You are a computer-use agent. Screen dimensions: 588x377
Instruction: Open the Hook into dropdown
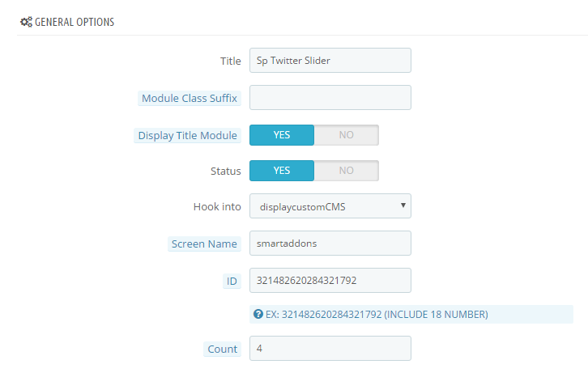tap(330, 206)
